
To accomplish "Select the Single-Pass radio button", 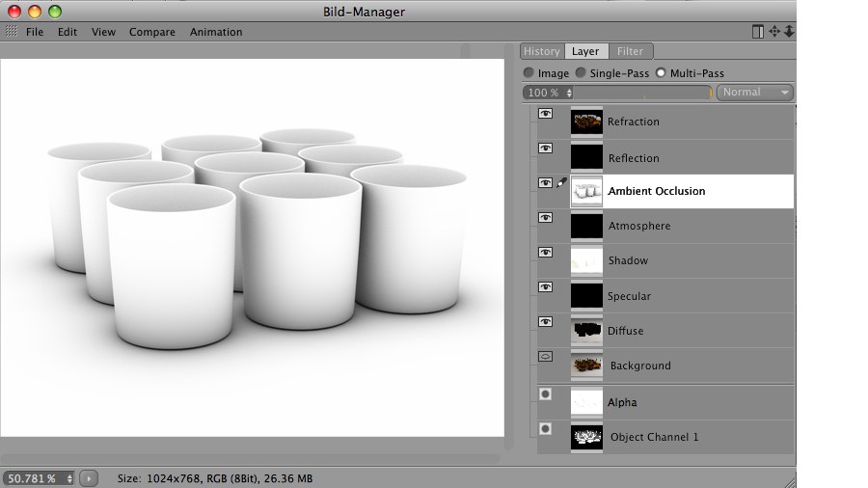I will tap(582, 73).
